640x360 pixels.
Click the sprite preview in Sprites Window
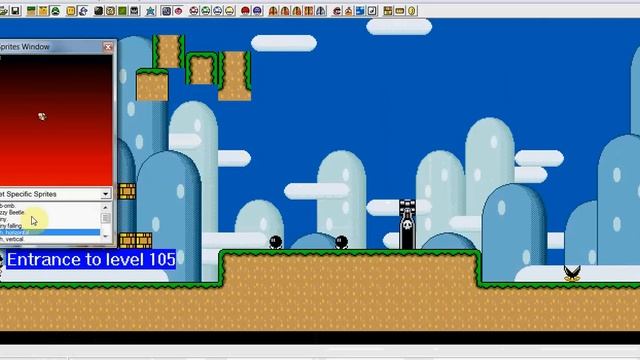pyautogui.click(x=42, y=116)
